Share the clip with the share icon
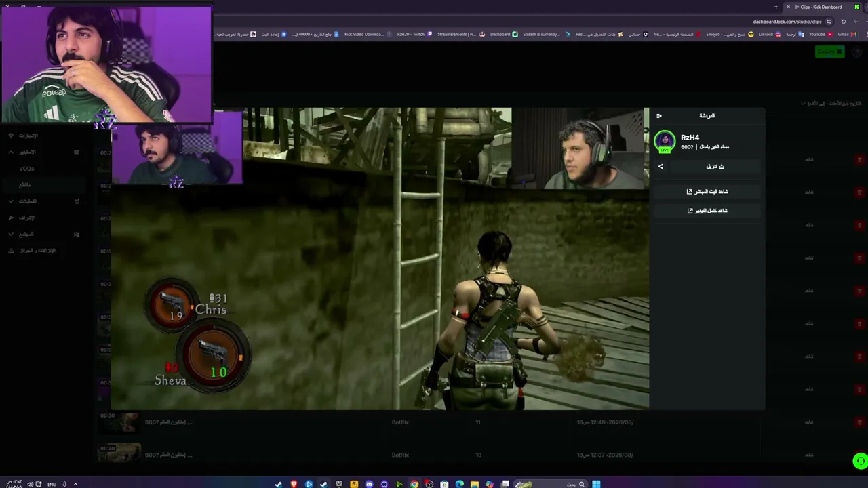Screen dimensions: 868x488 coord(660,167)
